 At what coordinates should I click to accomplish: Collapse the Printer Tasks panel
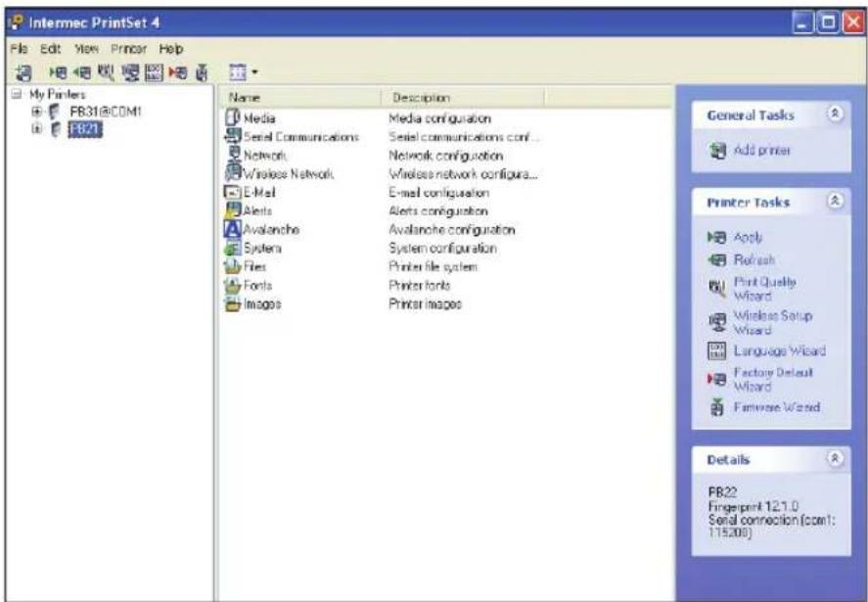835,201
